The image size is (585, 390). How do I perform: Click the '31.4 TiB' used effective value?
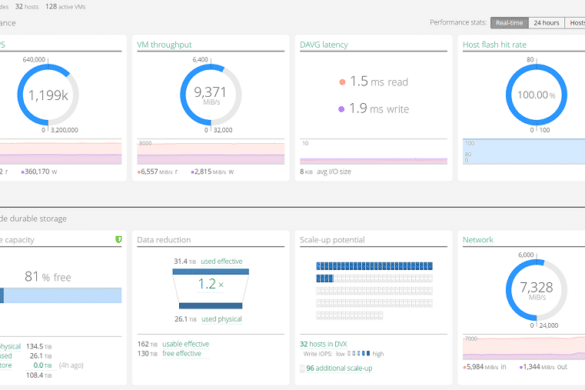point(185,261)
